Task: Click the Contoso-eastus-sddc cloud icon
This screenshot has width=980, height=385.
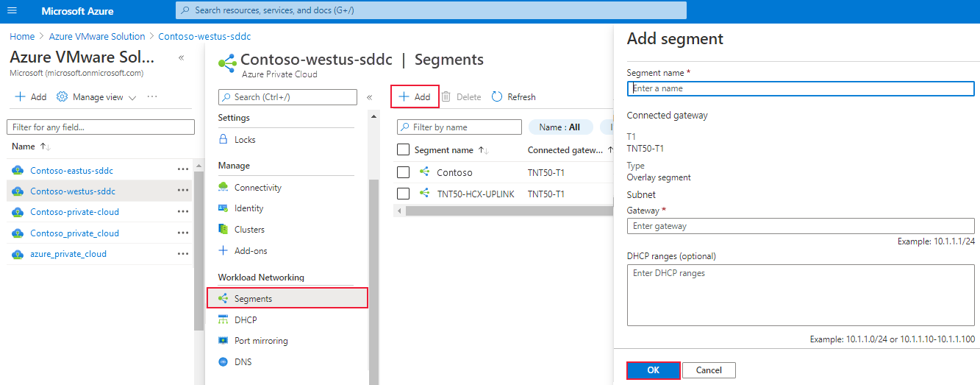Action: click(18, 170)
